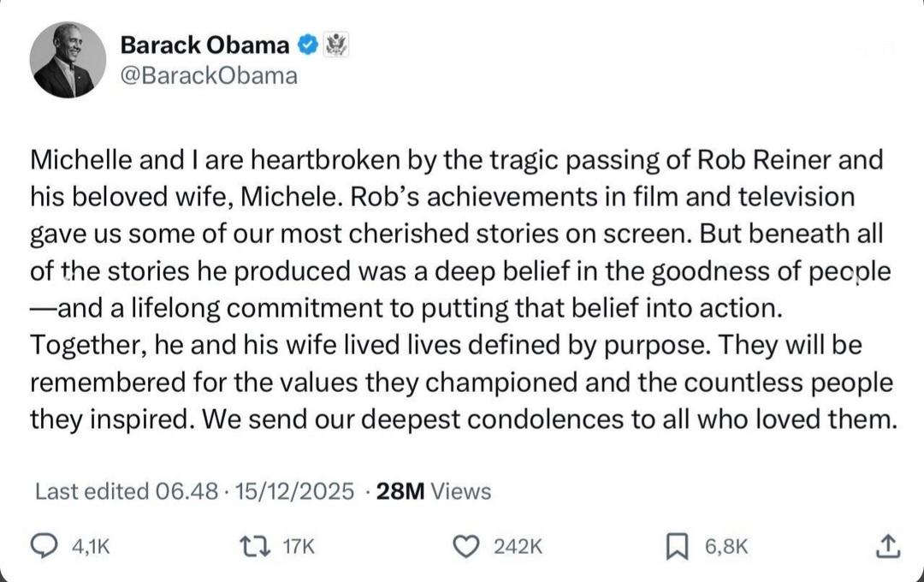
Task: Open Barack Obama's profile picture
Action: click(x=68, y=60)
